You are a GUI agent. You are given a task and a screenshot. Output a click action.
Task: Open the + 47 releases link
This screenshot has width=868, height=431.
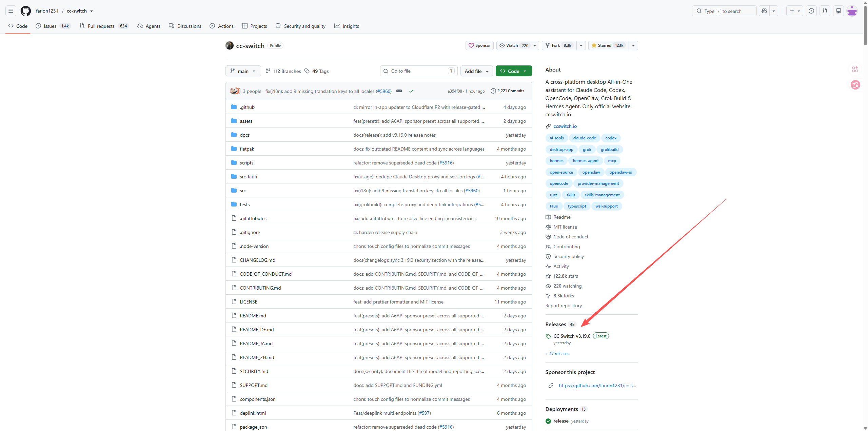[x=557, y=354]
